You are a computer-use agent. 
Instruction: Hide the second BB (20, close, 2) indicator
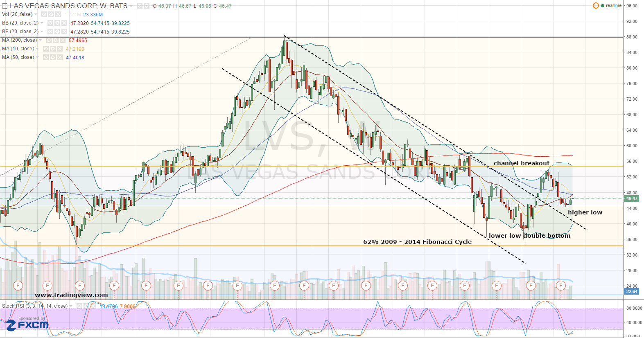pyautogui.click(x=50, y=32)
